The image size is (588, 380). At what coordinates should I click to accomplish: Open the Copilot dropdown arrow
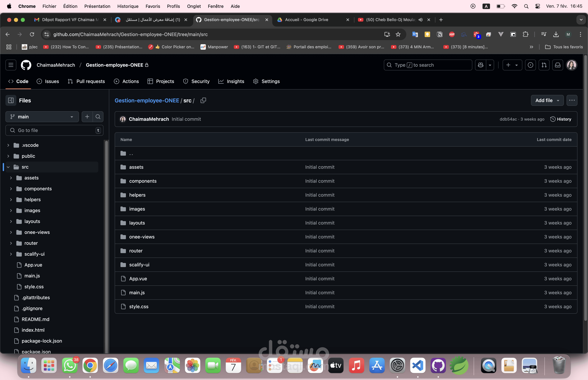(x=490, y=65)
